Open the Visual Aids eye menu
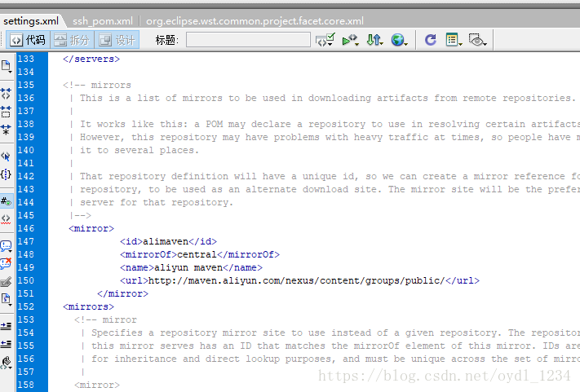 [x=477, y=40]
